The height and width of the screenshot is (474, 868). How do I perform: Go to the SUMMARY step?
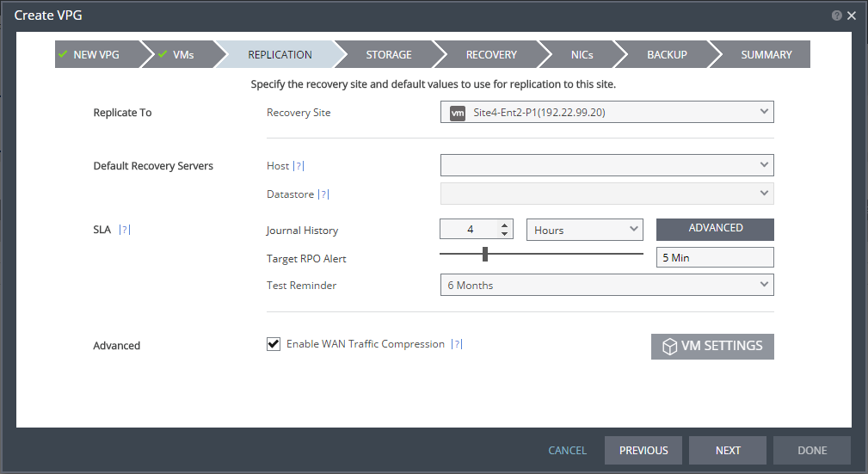point(766,54)
